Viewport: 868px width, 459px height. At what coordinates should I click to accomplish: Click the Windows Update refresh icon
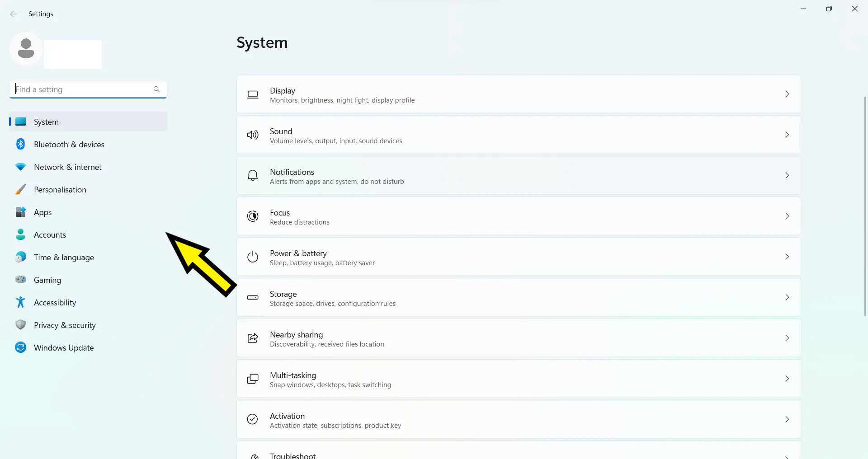(20, 347)
